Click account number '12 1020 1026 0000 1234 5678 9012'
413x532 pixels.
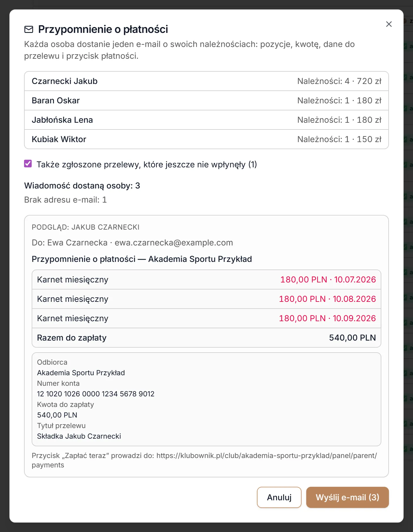click(96, 394)
